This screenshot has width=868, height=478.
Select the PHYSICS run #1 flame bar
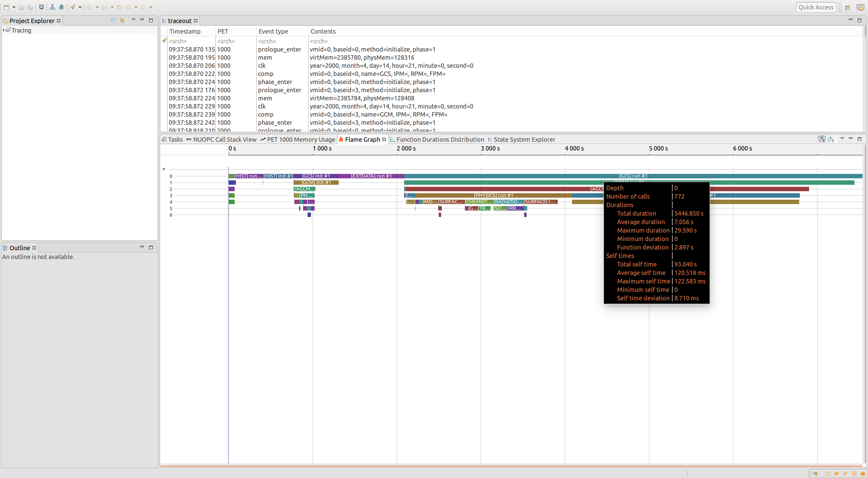click(x=494, y=195)
